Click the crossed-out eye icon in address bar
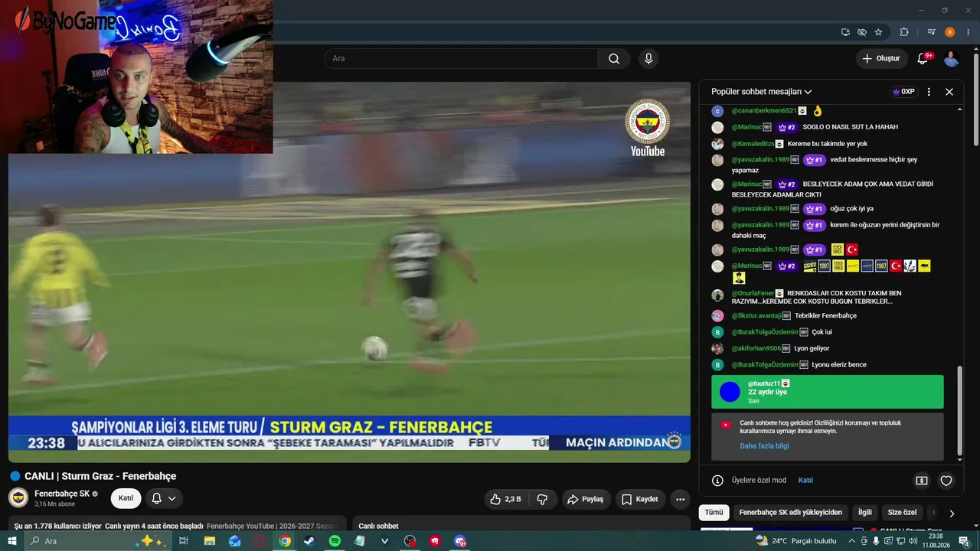Viewport: 980px width, 551px height. 862,32
